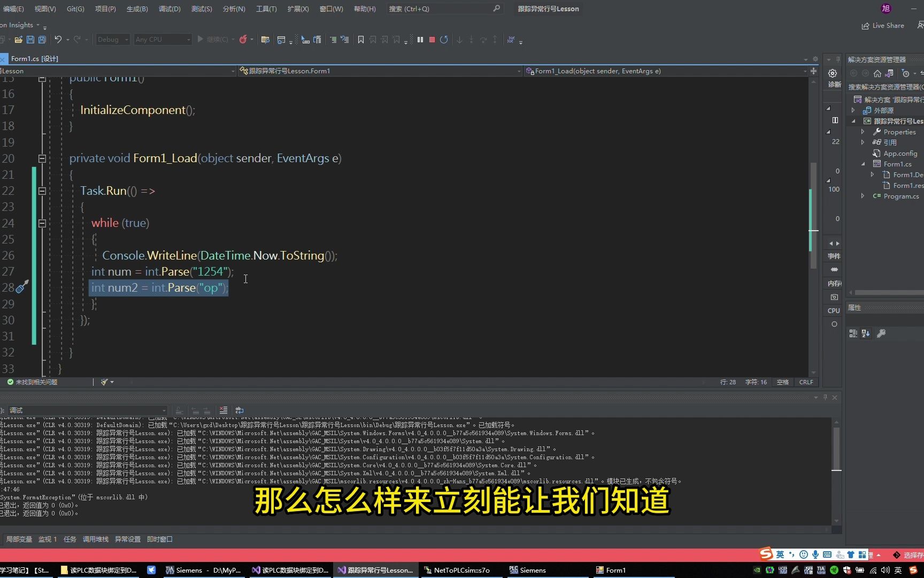This screenshot has width=924, height=578.
Task: Click the Live Share button
Action: coord(883,25)
